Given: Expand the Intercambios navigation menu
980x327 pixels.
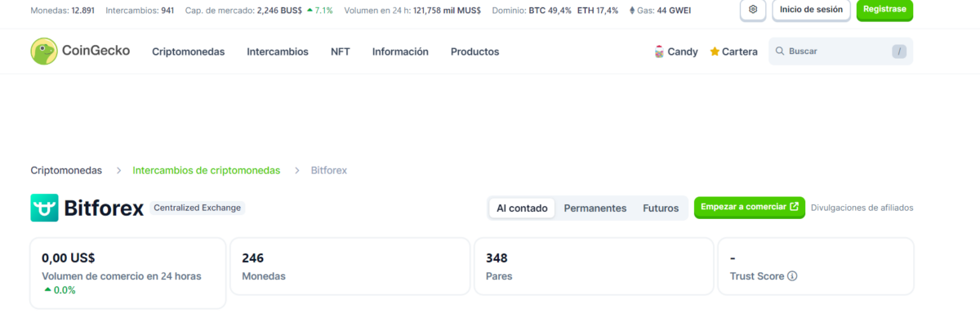Looking at the screenshot, I should click(278, 52).
